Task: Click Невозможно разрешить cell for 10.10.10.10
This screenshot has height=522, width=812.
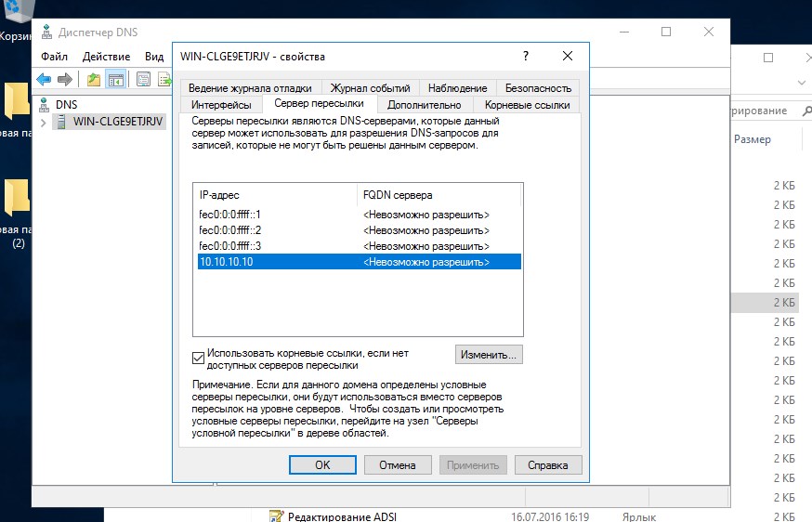Action: click(x=426, y=262)
